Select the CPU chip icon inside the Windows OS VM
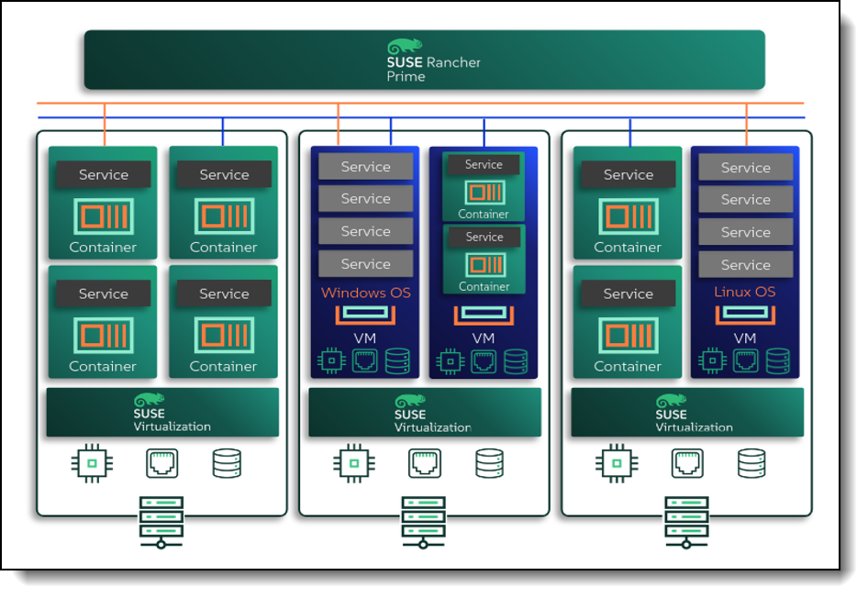 [x=331, y=360]
